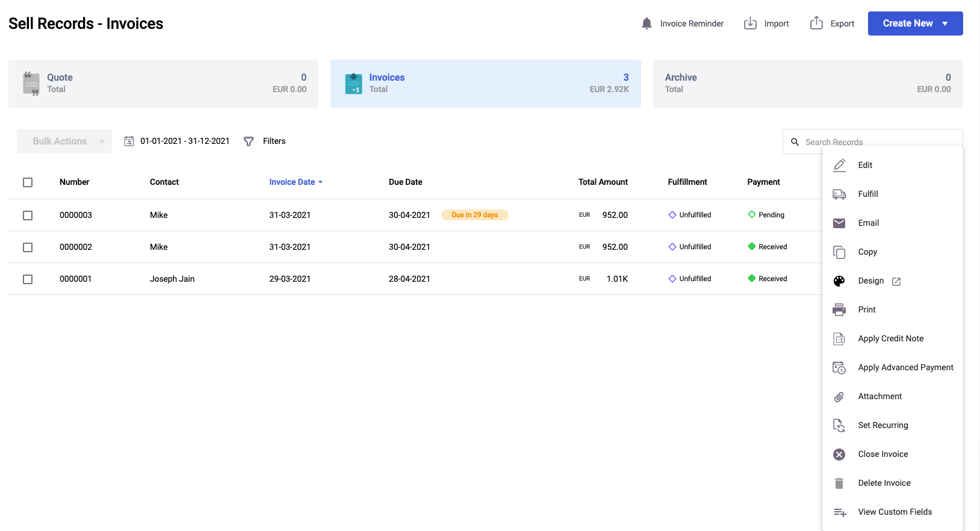Viewport: 980px width, 531px height.
Task: Click the Total Amount column header
Action: coord(603,182)
